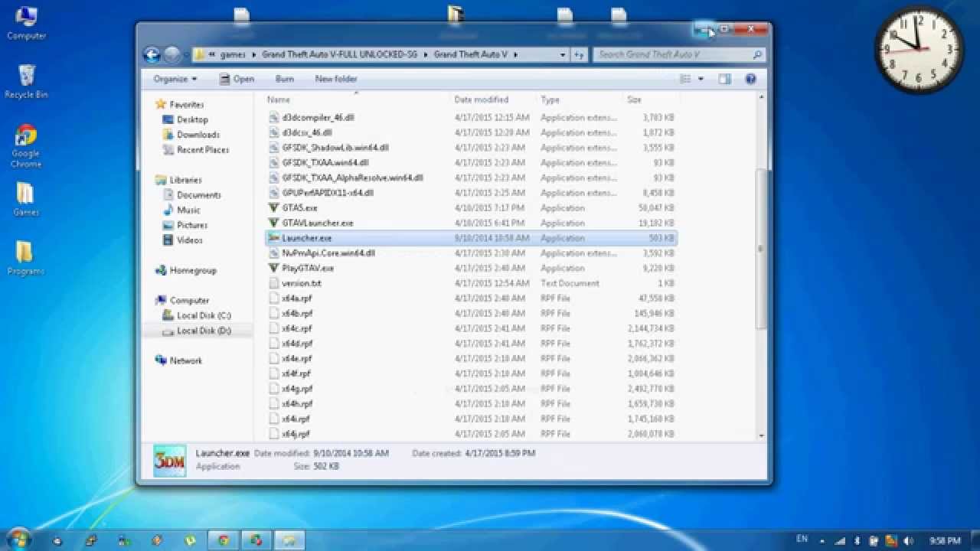Open the view options dropdown arrow

700,79
